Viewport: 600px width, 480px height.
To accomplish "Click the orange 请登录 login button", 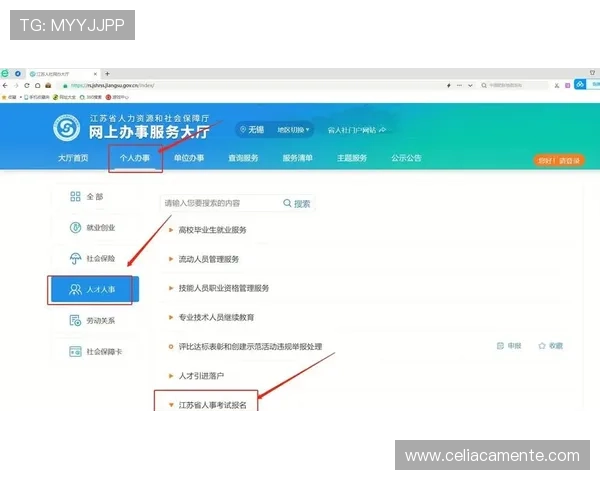I will click(559, 160).
